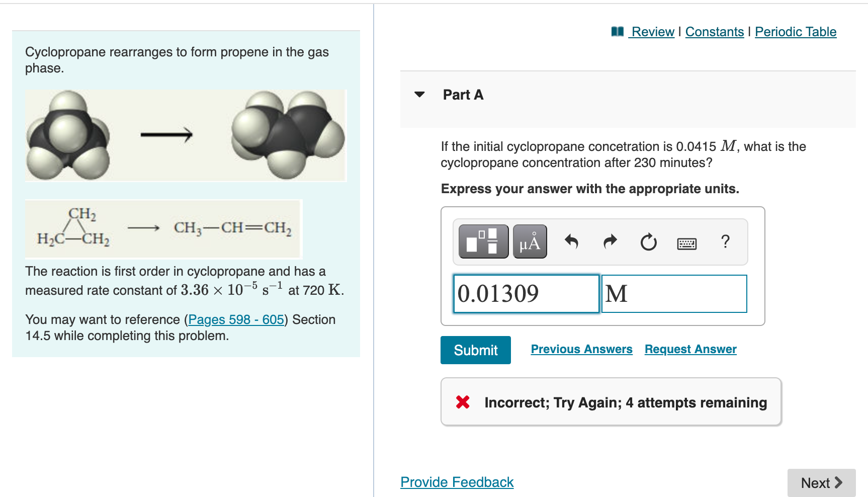Open the keyboard shortcuts icon

point(687,243)
